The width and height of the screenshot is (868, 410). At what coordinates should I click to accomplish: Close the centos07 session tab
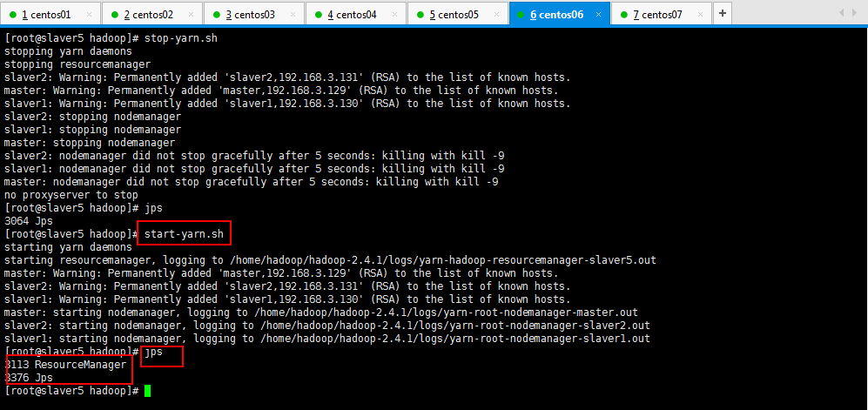click(x=700, y=15)
